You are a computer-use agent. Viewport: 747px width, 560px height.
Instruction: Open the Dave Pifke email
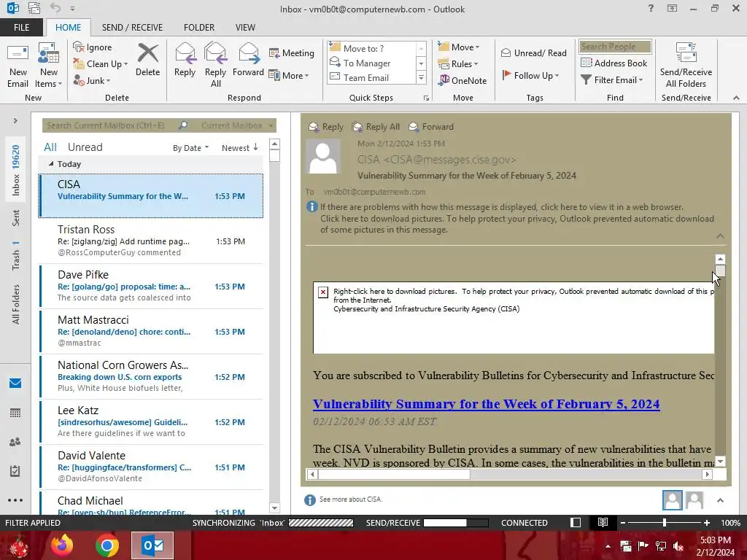[x=150, y=286]
